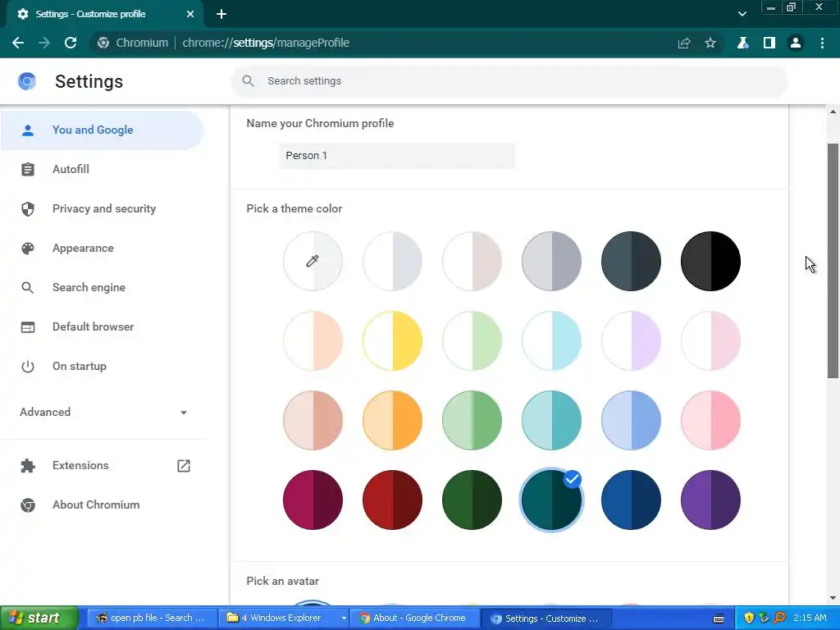Open the Chrome Labs flask icon
The width and height of the screenshot is (840, 630).
742,43
